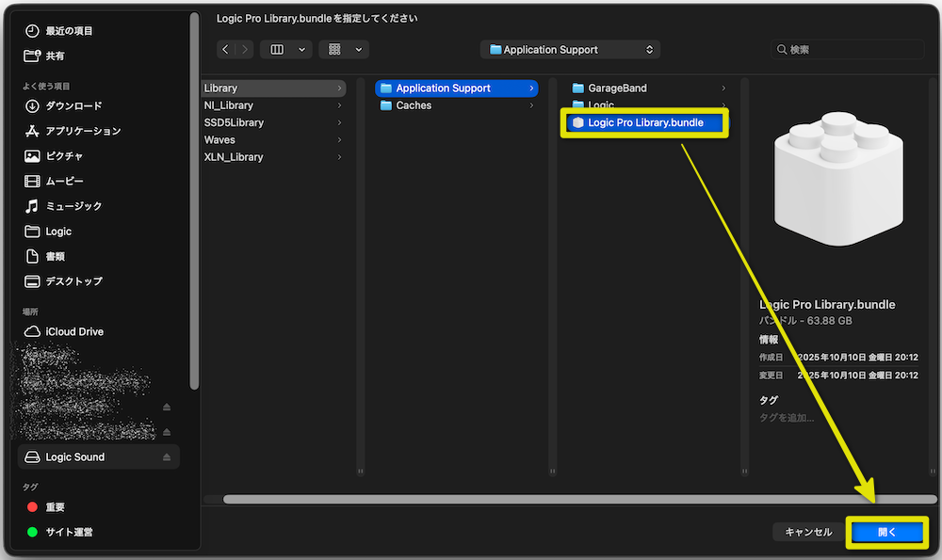Open the Application Support path popup menu

(x=569, y=48)
